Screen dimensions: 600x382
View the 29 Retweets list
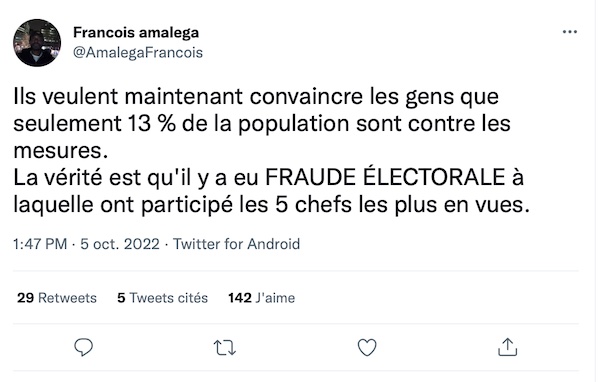57,298
